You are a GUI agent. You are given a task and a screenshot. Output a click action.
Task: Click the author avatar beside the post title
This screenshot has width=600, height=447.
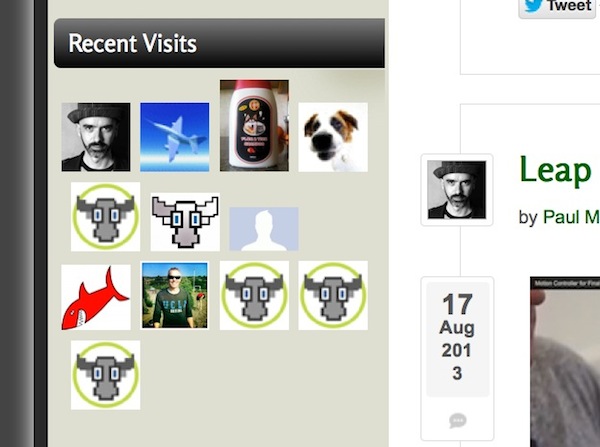tap(457, 190)
